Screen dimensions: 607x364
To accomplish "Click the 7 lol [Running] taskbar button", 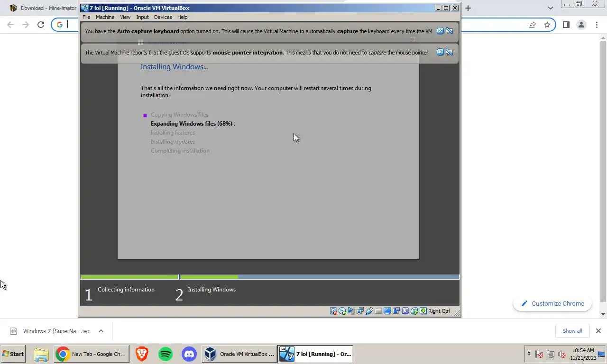I will (315, 354).
